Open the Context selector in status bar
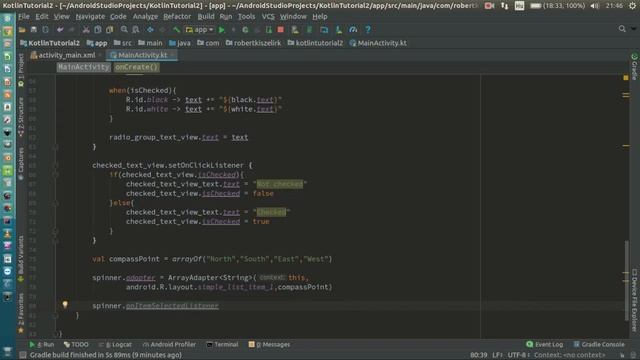Screen dimensions: 640x360 569,355
